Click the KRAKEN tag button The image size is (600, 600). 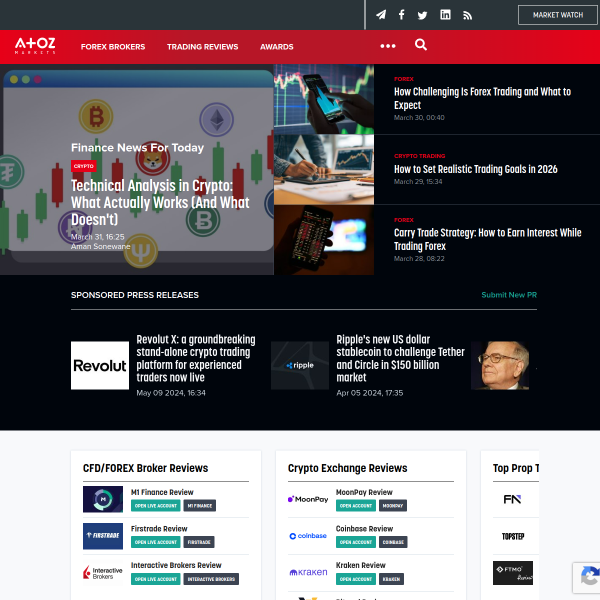pos(391,579)
